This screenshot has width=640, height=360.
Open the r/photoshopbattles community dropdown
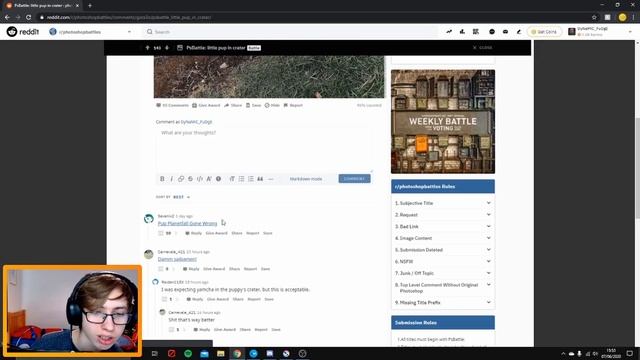pyautogui.click(x=91, y=31)
